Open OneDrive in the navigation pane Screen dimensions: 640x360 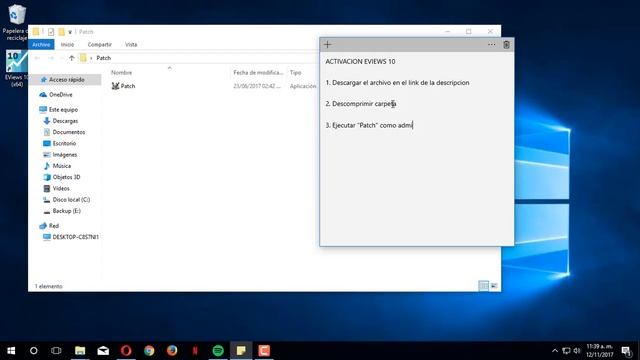60,95
